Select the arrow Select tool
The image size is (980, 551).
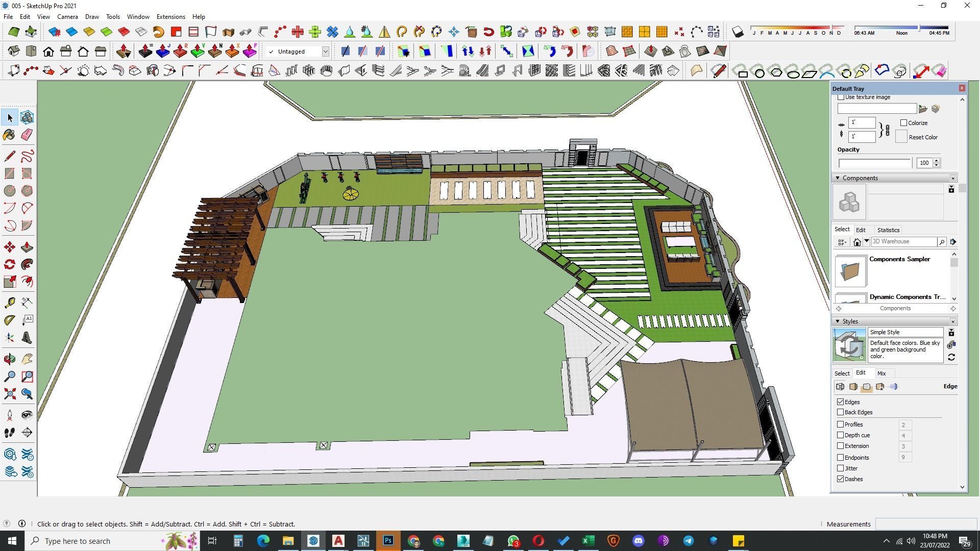click(10, 118)
